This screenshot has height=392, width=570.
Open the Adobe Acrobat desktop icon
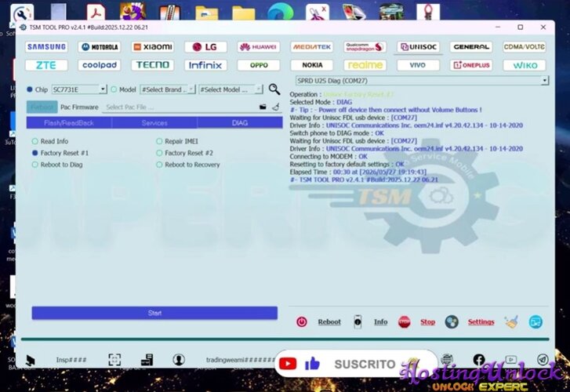(96, 12)
